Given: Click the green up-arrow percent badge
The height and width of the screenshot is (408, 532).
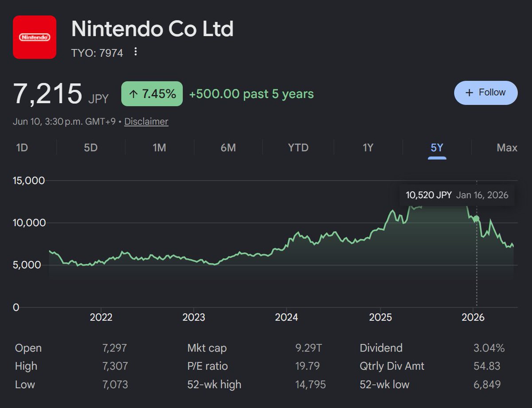Looking at the screenshot, I should (152, 93).
